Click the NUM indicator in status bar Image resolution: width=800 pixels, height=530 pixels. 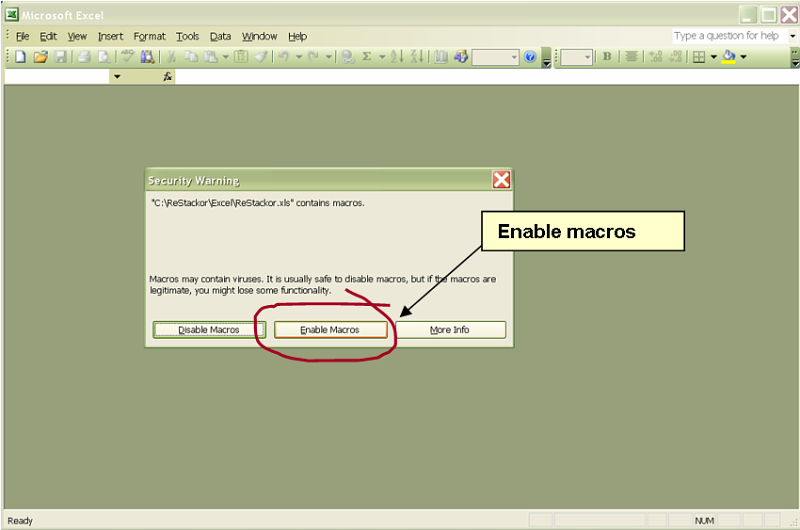pos(704,520)
